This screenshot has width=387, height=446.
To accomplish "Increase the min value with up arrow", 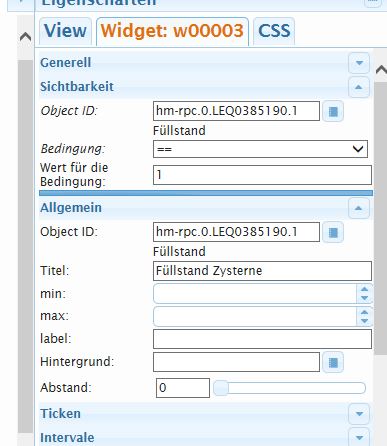I will coord(364,289).
